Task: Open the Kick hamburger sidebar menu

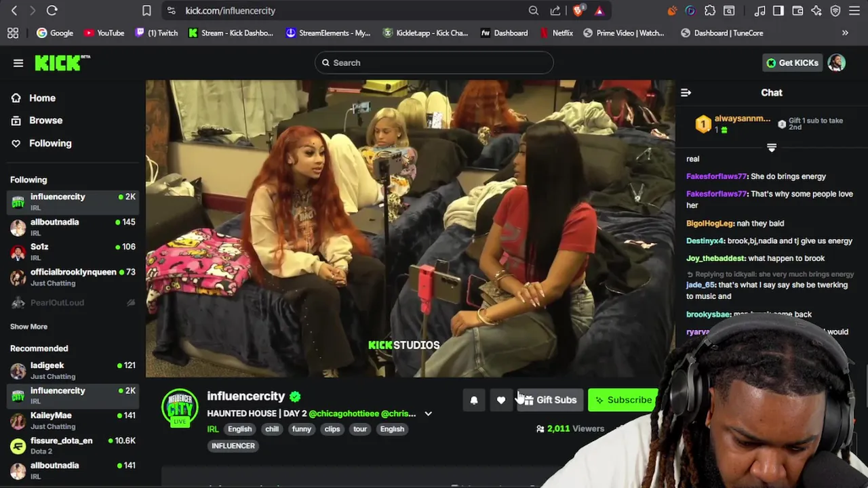Action: coord(18,63)
